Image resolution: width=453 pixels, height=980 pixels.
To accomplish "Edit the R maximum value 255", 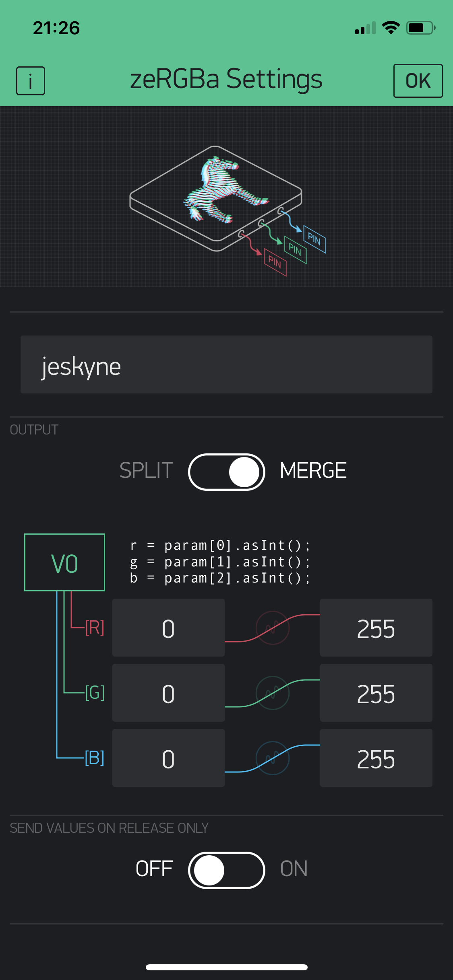I will point(376,628).
